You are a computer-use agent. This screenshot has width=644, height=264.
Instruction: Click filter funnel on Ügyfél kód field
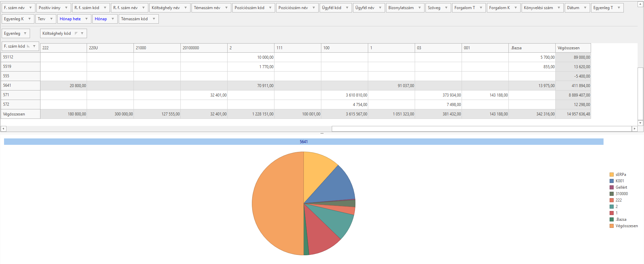coord(347,8)
